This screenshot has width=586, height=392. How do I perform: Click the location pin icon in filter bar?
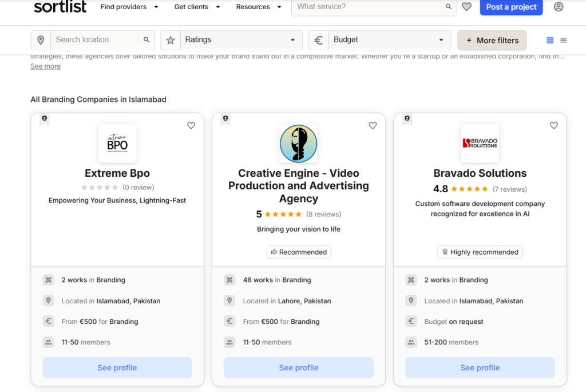coord(41,40)
